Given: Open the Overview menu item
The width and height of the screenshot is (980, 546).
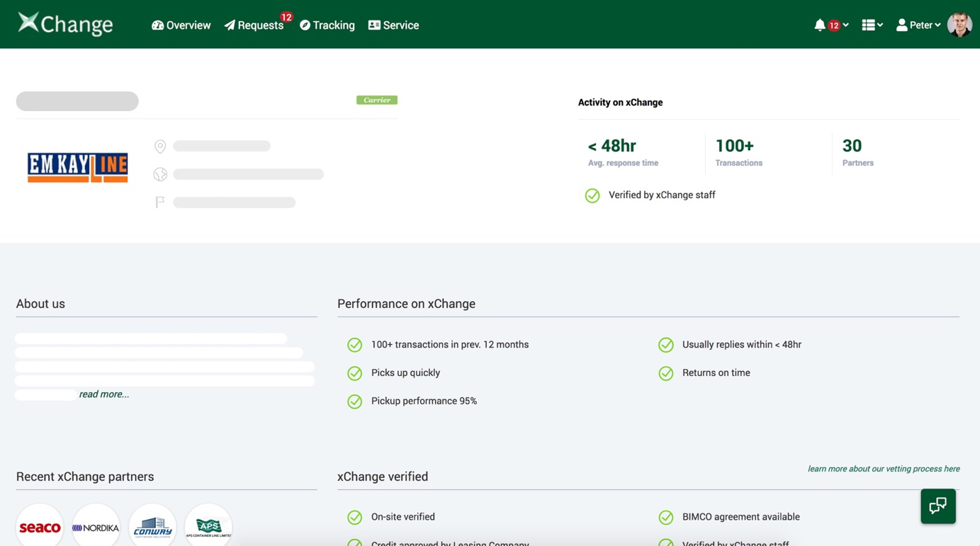Looking at the screenshot, I should click(x=181, y=25).
